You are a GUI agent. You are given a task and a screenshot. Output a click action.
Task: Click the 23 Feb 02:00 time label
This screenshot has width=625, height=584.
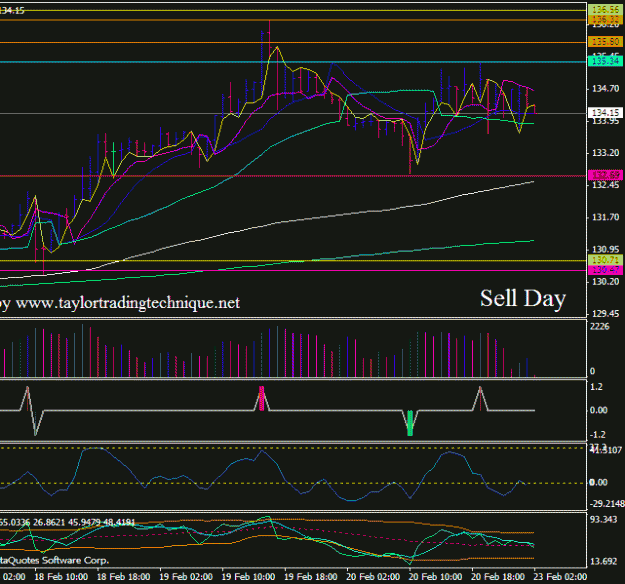click(560, 577)
